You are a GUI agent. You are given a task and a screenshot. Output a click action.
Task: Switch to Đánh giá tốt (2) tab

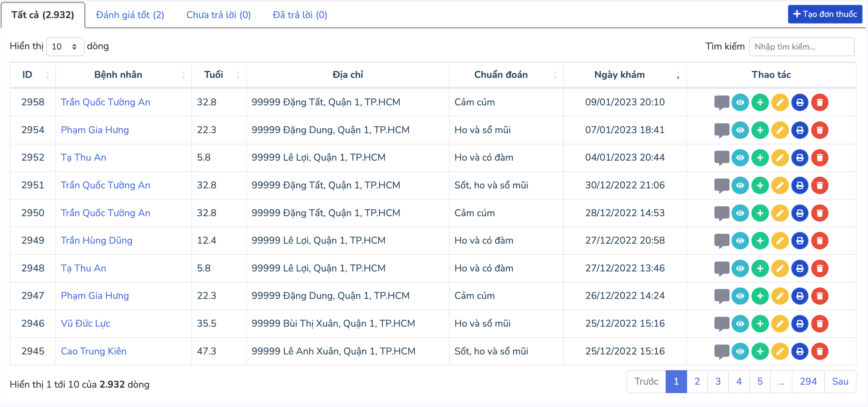(130, 15)
